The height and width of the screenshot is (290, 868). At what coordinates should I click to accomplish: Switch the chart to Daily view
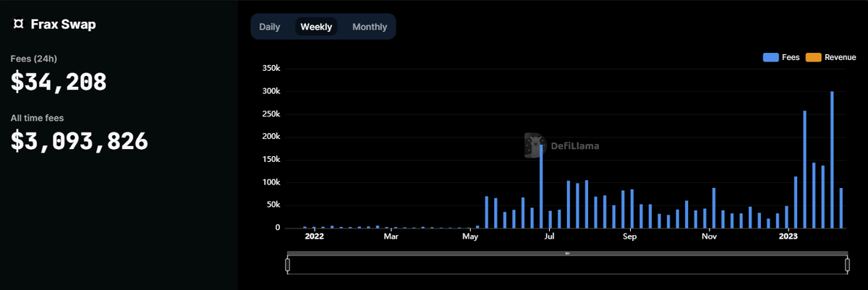270,27
